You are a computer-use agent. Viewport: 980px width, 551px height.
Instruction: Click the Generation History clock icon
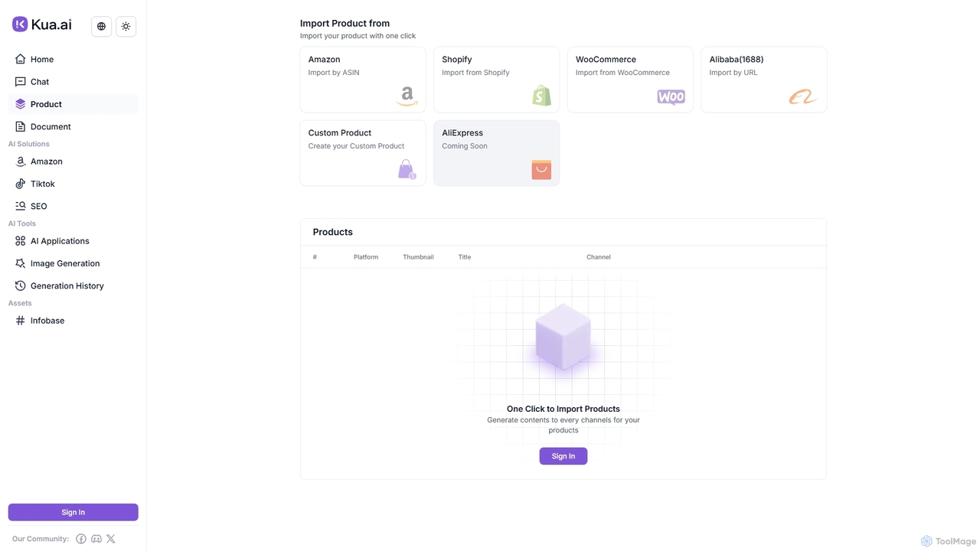coord(21,285)
